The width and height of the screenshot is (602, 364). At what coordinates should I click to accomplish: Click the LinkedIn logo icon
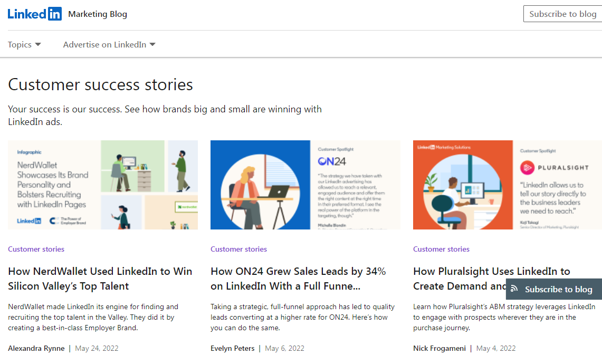pos(35,14)
